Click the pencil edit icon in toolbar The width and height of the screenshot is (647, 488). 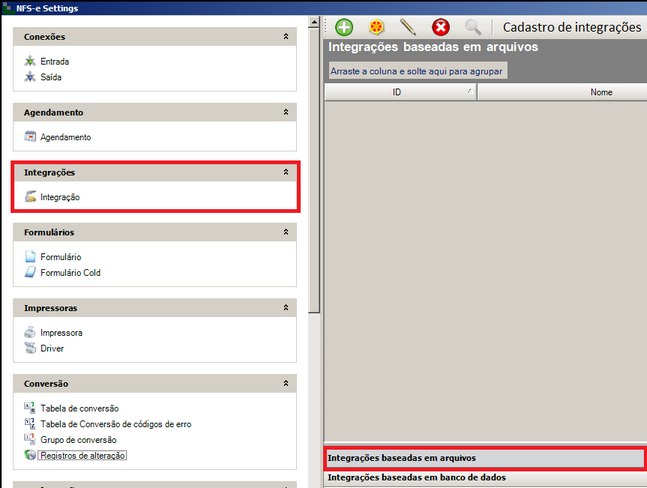[408, 27]
